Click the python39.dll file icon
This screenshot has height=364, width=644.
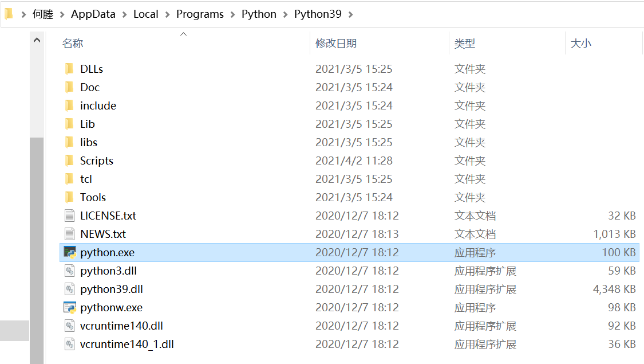[69, 289]
